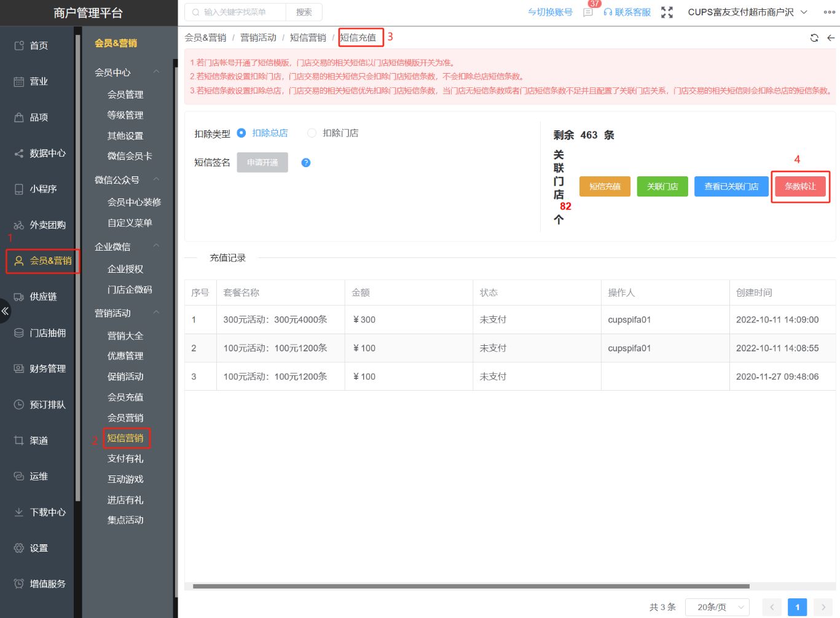Click the orange 短信充值 button
This screenshot has height=618, width=840.
point(605,187)
